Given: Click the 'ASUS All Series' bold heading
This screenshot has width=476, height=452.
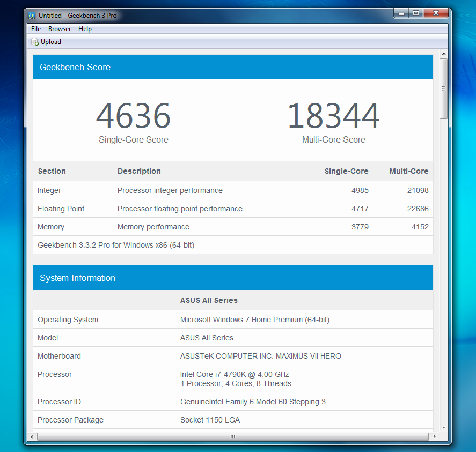Looking at the screenshot, I should [209, 300].
